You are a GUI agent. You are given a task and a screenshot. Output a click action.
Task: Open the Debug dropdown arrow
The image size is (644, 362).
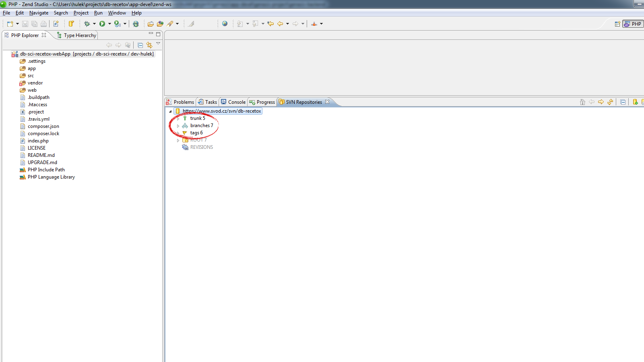point(94,24)
